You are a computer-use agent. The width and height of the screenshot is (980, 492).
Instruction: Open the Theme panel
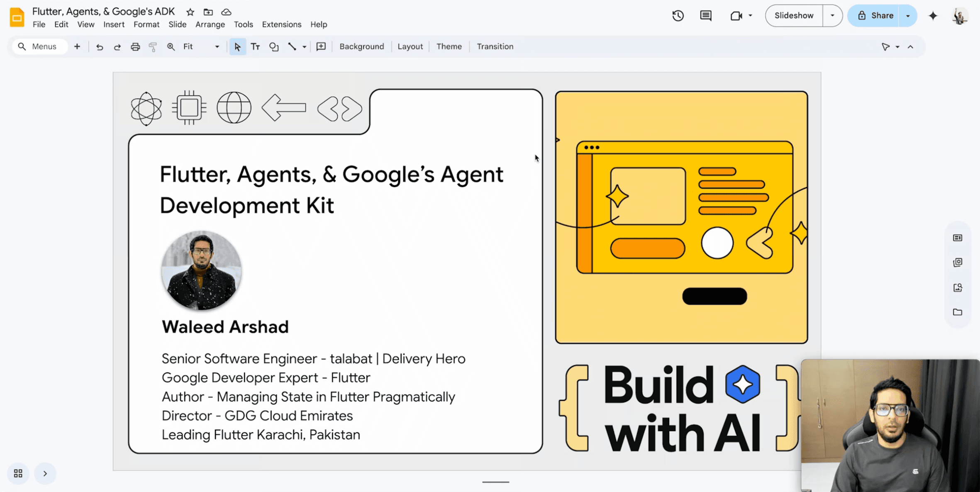coord(449,46)
